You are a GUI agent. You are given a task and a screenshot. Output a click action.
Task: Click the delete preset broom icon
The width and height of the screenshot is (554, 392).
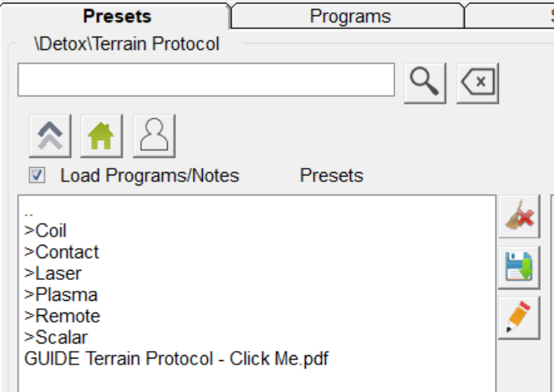[519, 219]
